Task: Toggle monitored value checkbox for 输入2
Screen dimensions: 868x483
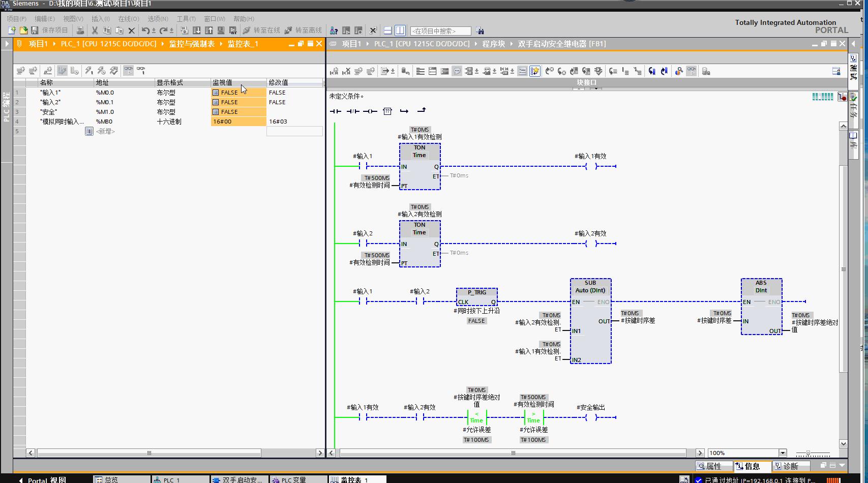Action: tap(216, 102)
